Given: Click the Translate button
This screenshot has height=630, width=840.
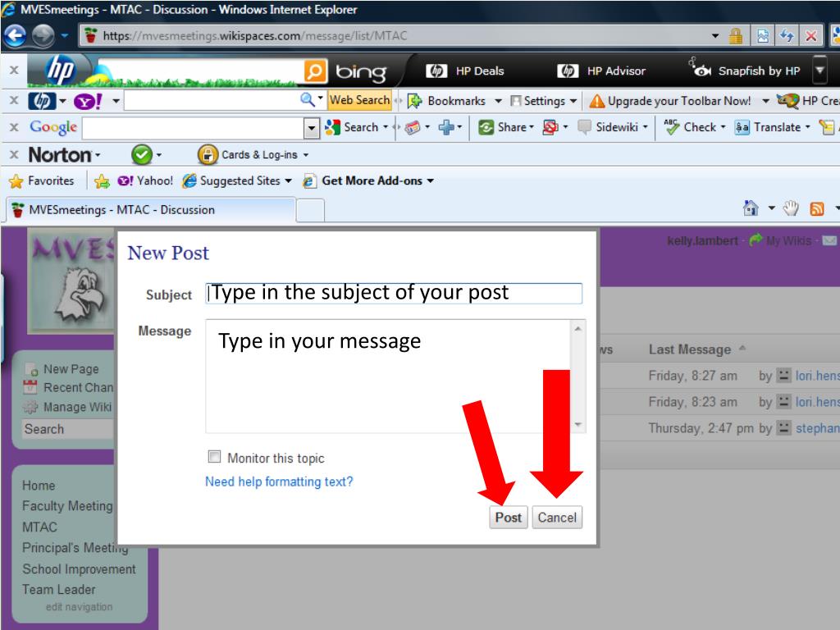Looking at the screenshot, I should (768, 127).
